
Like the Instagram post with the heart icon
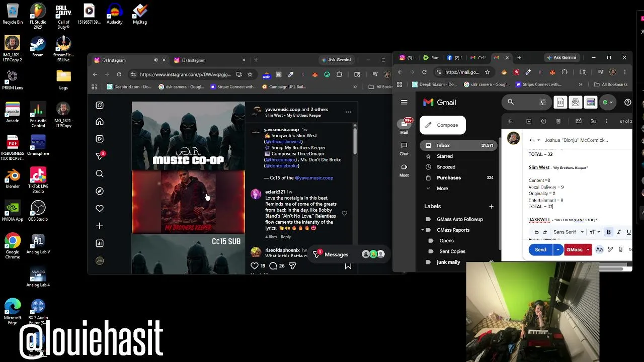coord(255,265)
